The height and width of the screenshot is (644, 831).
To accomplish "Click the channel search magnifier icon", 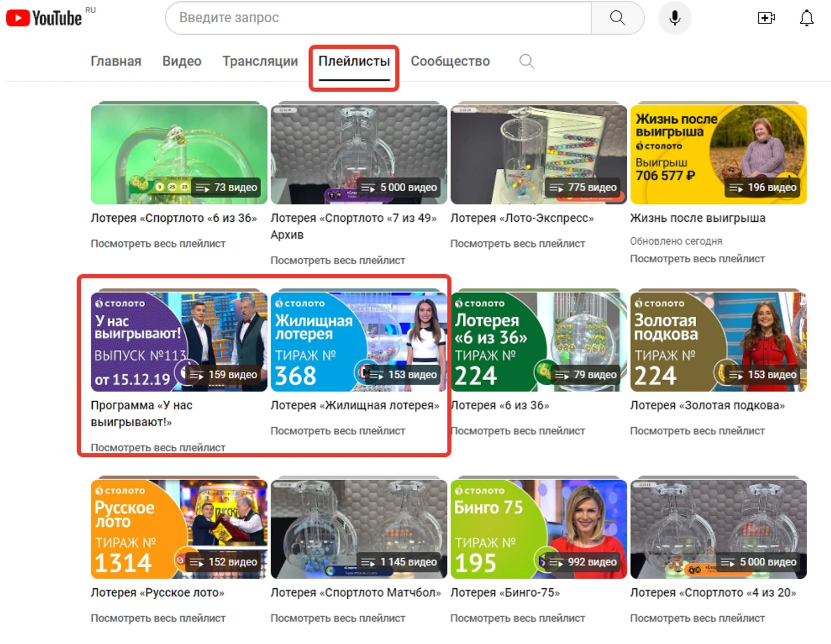I will click(526, 61).
